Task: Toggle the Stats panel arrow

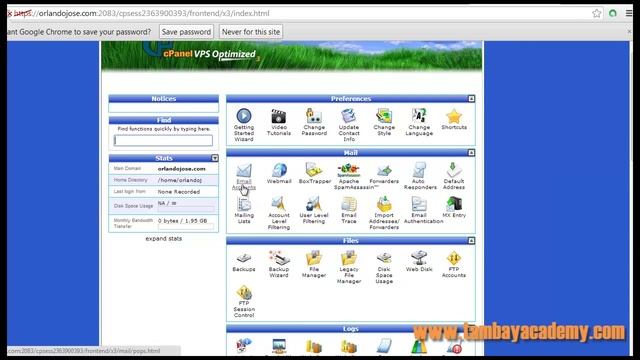Action: coord(215,158)
